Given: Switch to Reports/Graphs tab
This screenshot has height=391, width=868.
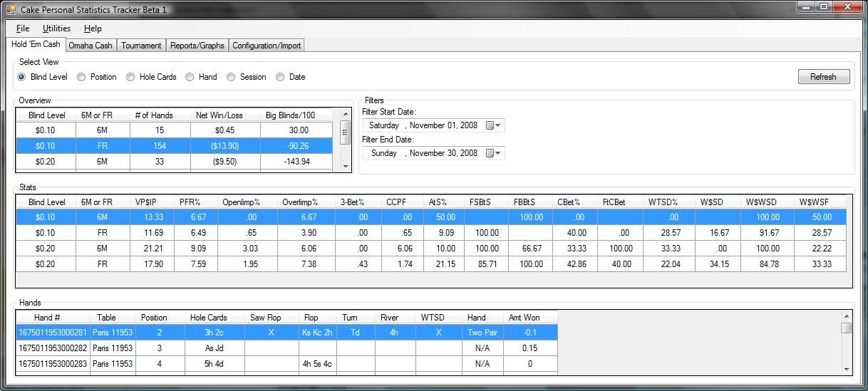Looking at the screenshot, I should pyautogui.click(x=197, y=46).
